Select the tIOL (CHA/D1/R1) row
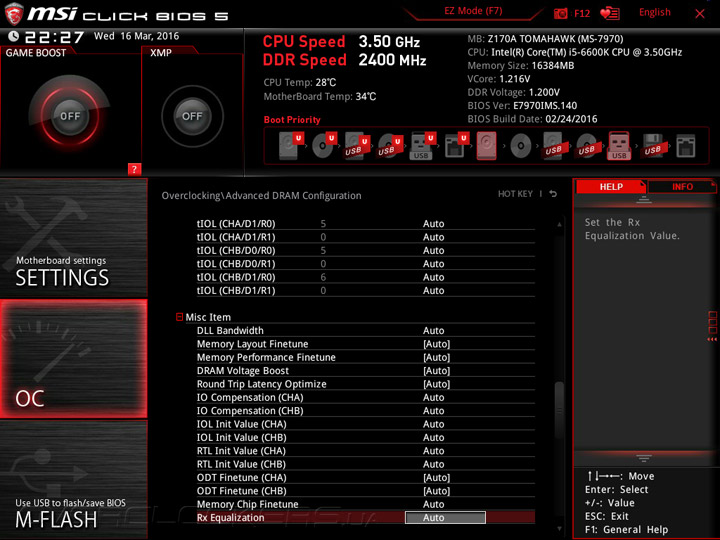Screen dimensions: 720x540 pos(366,237)
